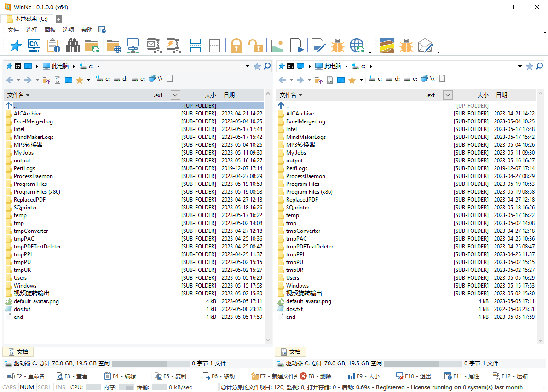Viewport: 548px width, 392px height.
Task: Switch left pane to drive d:
Action: coord(121,79)
